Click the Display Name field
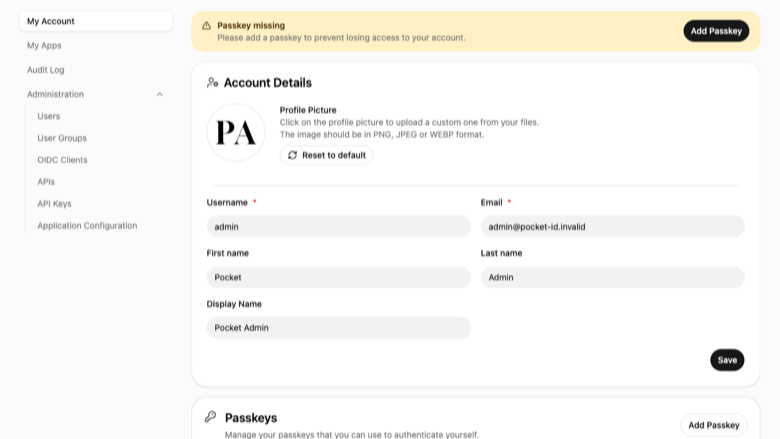This screenshot has height=439, width=780. (338, 328)
